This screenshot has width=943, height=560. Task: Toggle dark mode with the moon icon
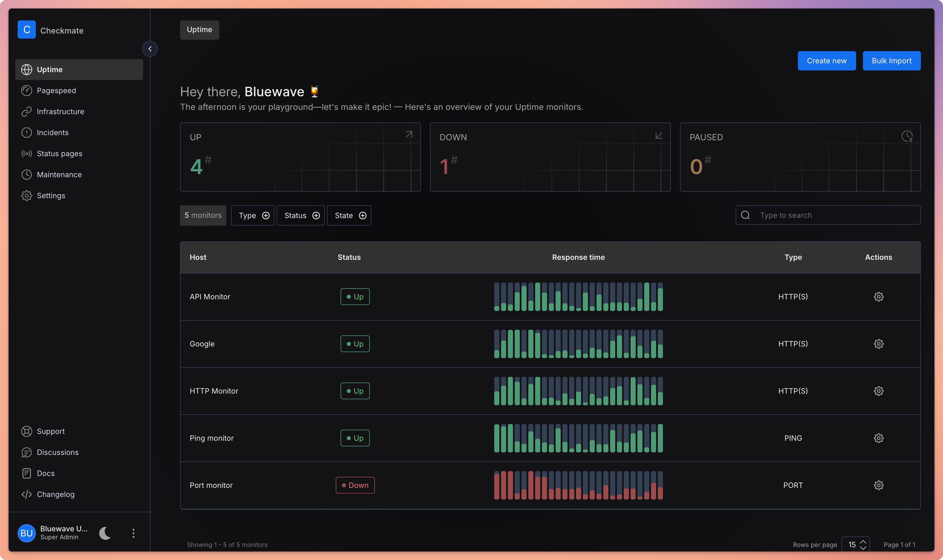point(105,533)
